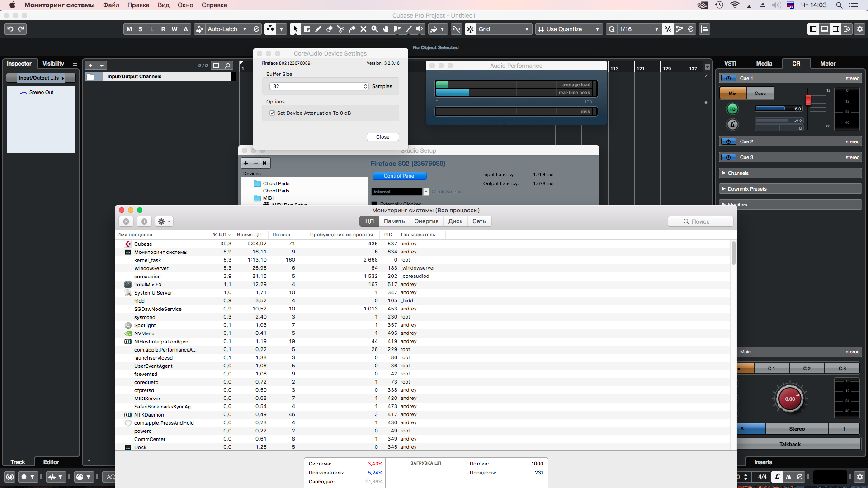Toggle the Cue 1 power button
The height and width of the screenshot is (488, 868).
(x=728, y=78)
